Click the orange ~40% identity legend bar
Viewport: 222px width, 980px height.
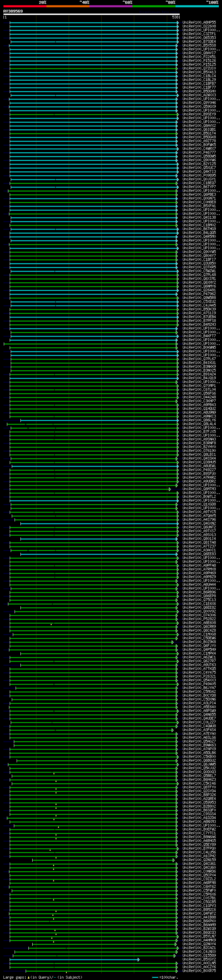coord(68,6)
